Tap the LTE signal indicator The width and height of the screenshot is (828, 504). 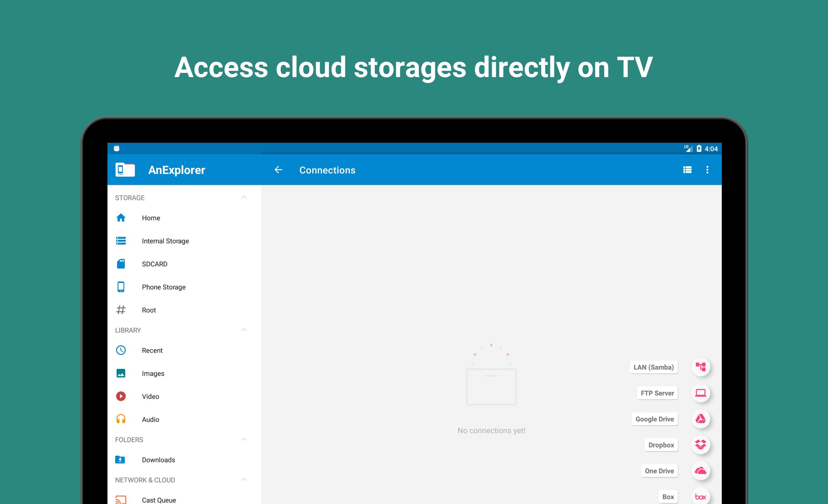688,148
